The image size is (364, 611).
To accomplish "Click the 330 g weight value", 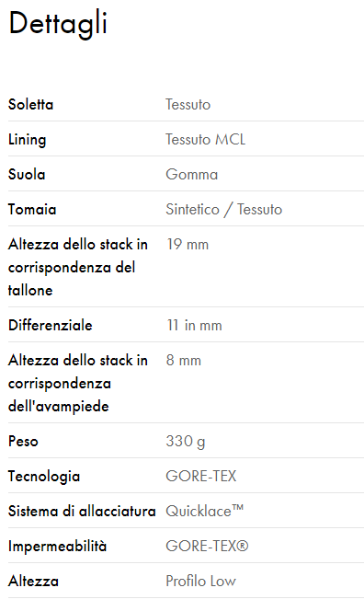I will click(186, 442).
